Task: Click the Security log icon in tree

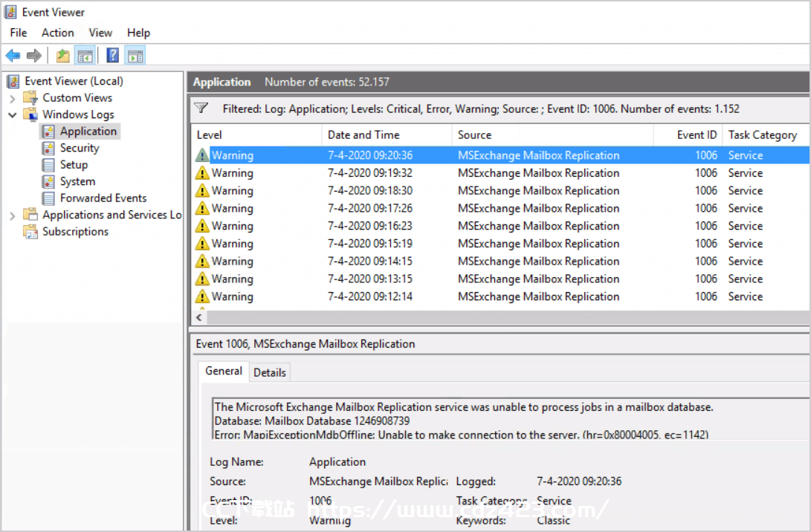Action: tap(48, 148)
